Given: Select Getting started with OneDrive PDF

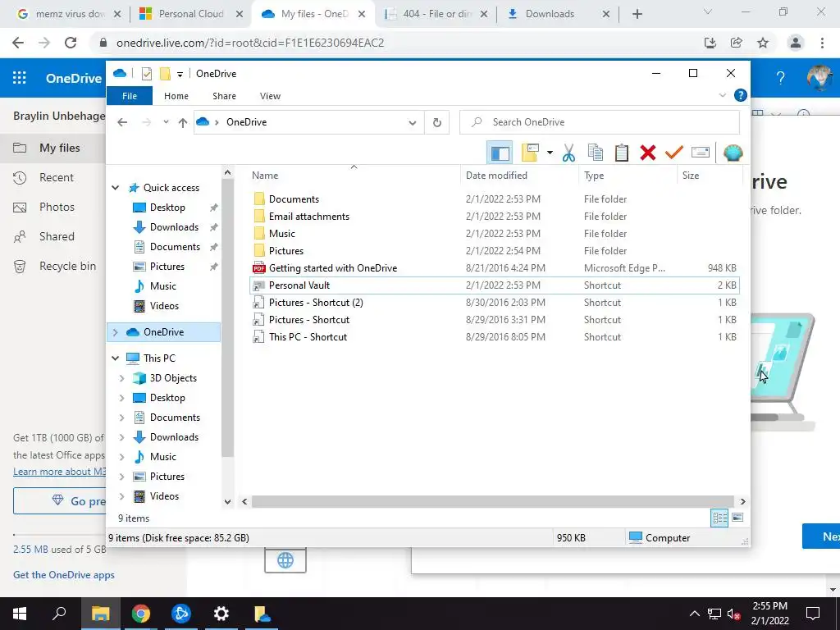Looking at the screenshot, I should (x=333, y=268).
